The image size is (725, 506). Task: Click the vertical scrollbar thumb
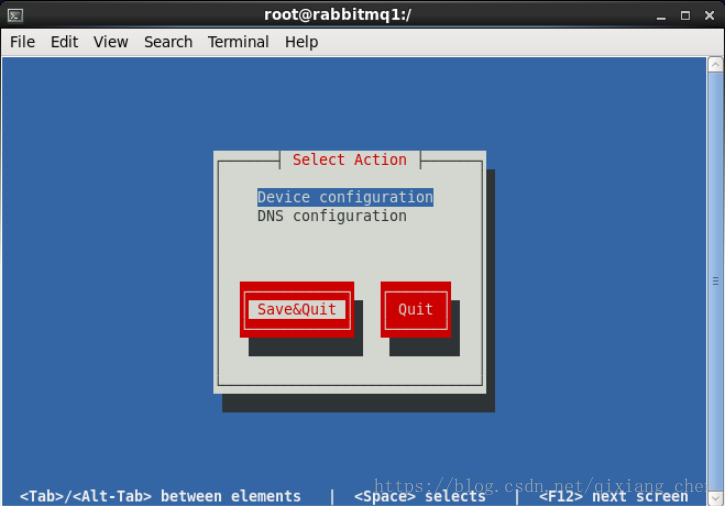click(x=715, y=281)
